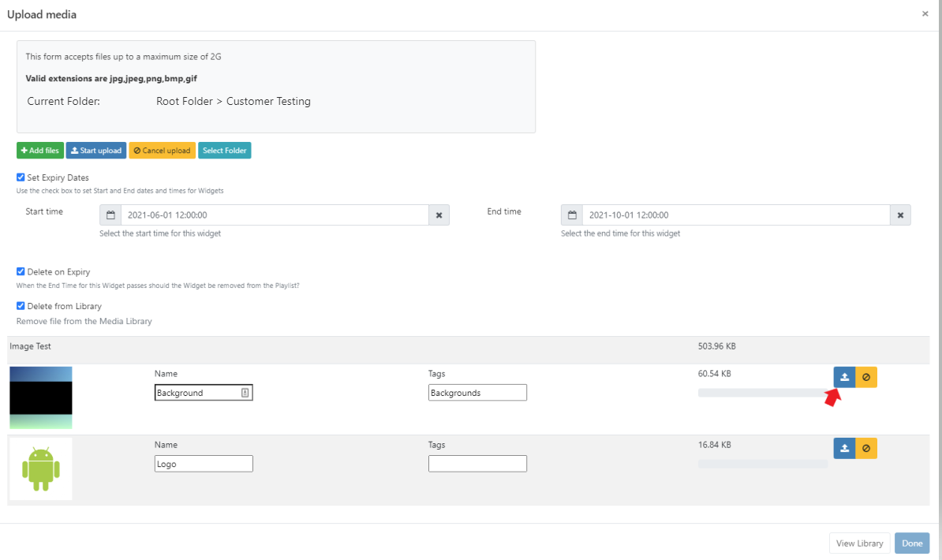Click the upload icon for Background image
This screenshot has width=942, height=560.
[x=844, y=378]
